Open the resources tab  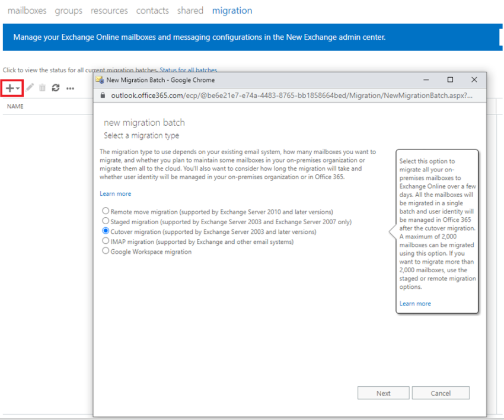pos(109,10)
